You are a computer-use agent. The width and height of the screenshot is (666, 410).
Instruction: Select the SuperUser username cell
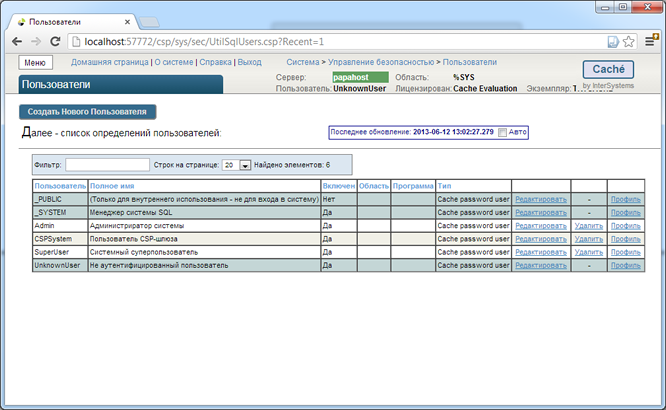[60, 252]
